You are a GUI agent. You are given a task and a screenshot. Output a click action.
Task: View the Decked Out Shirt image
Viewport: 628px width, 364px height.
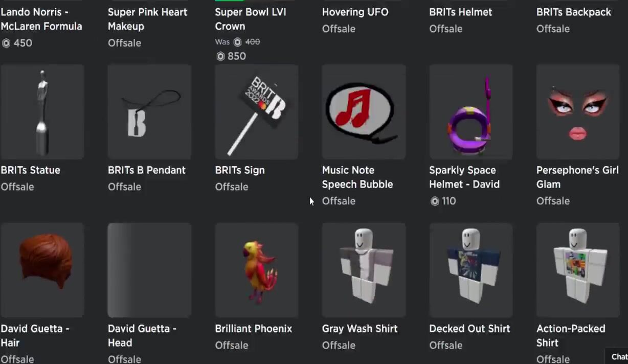[471, 270]
